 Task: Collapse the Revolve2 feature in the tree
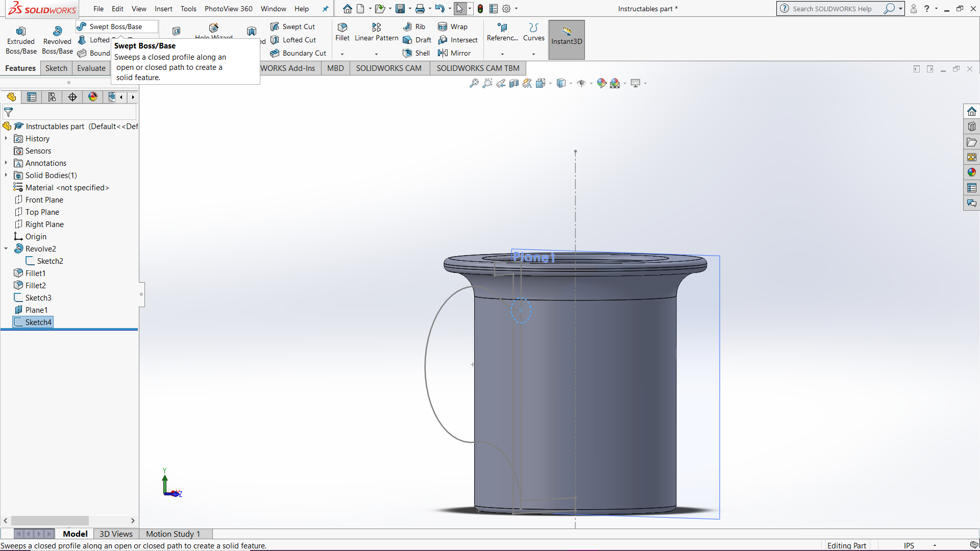pos(6,248)
